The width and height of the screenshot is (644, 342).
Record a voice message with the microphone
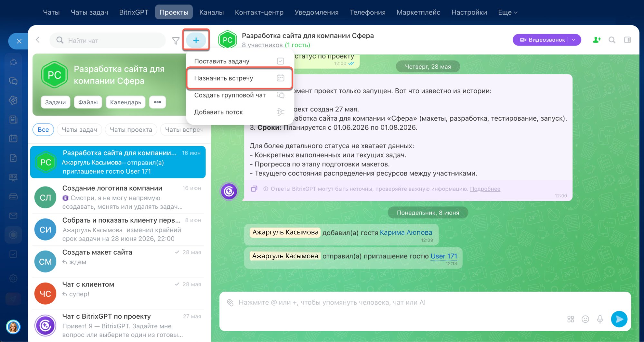[x=600, y=319]
